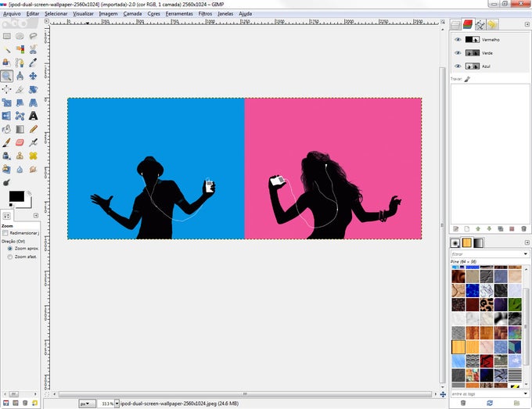Image resolution: width=532 pixels, height=409 pixels.
Task: Select the Blur/Sharpen droplet tool
Action: [x=20, y=169]
